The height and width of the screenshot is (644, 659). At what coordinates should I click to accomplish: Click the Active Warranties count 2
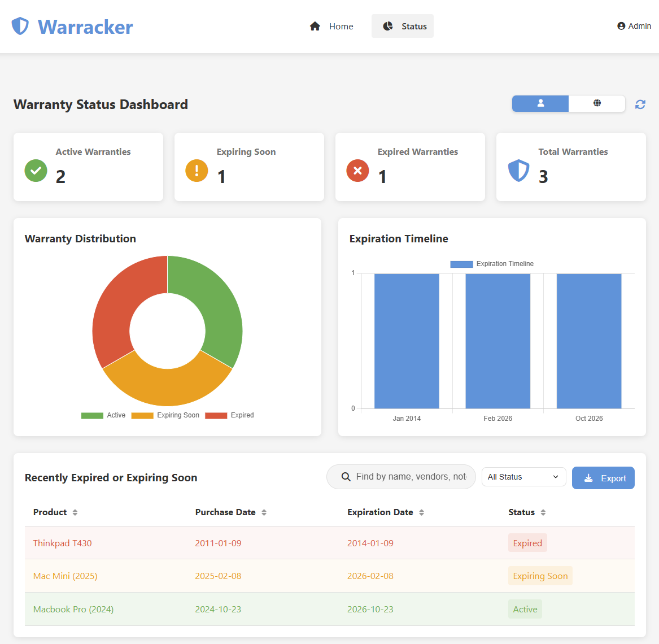point(60,177)
